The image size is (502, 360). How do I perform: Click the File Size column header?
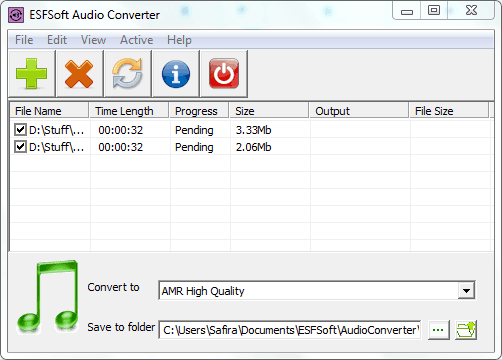449,111
